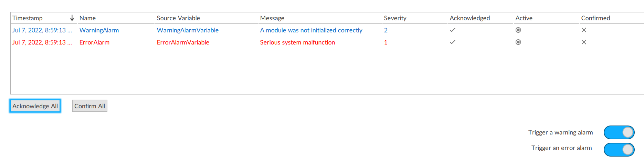Toggle the warning alarm trigger switch
Viewport: 644px width, 160px height.
tap(619, 132)
